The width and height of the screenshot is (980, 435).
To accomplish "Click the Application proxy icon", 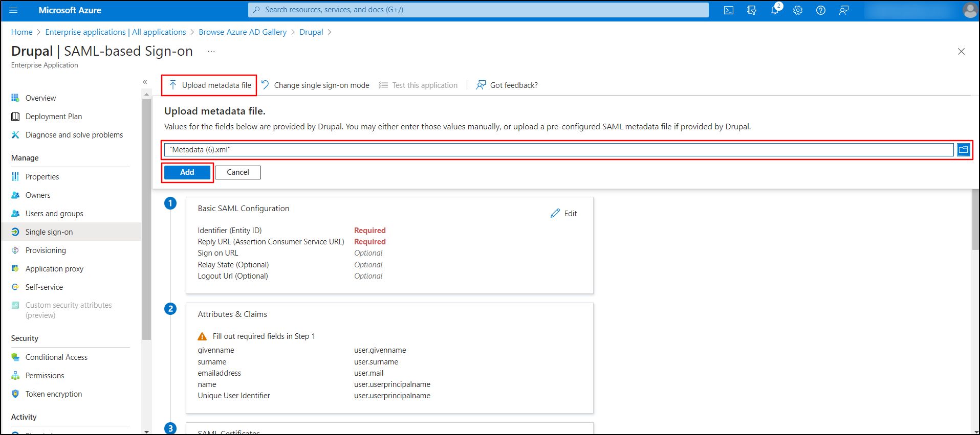I will (15, 268).
